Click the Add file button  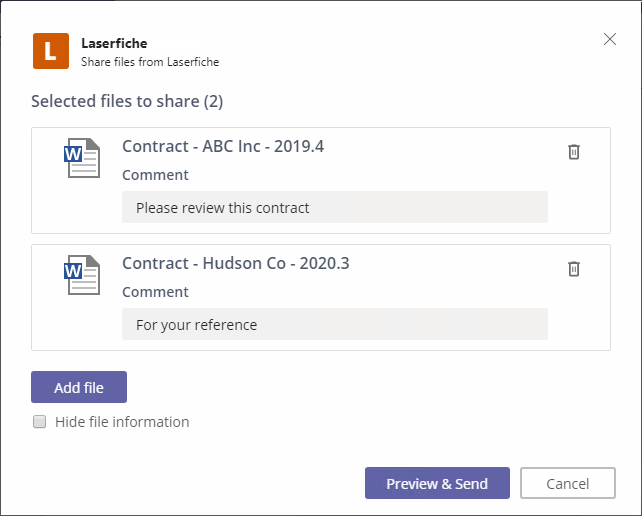click(79, 387)
